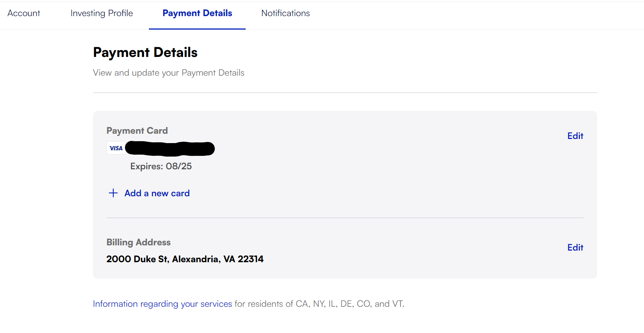644x333 pixels.
Task: Click the plus icon beside Add a new card
Action: 113,193
